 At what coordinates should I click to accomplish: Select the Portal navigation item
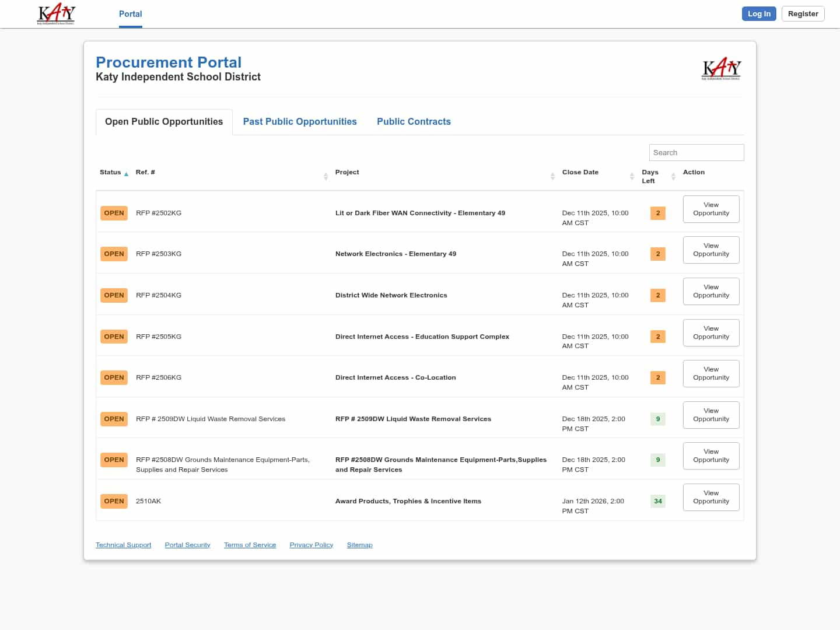pyautogui.click(x=130, y=14)
